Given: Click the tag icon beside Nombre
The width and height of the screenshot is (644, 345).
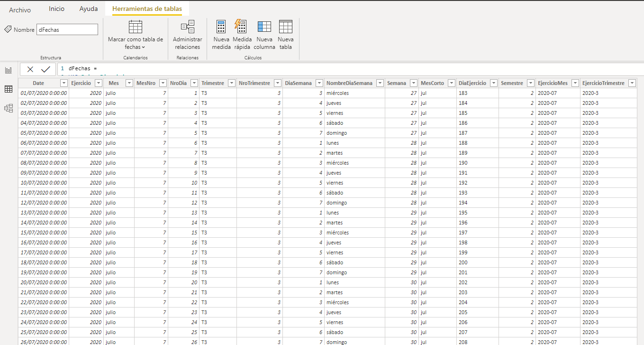Looking at the screenshot, I should [x=8, y=29].
